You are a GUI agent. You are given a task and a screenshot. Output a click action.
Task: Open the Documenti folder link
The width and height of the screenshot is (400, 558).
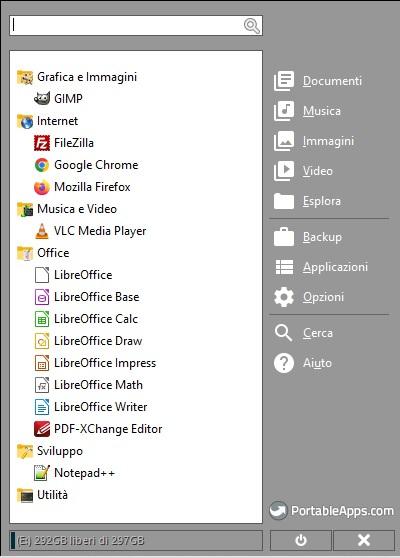[x=318, y=81]
